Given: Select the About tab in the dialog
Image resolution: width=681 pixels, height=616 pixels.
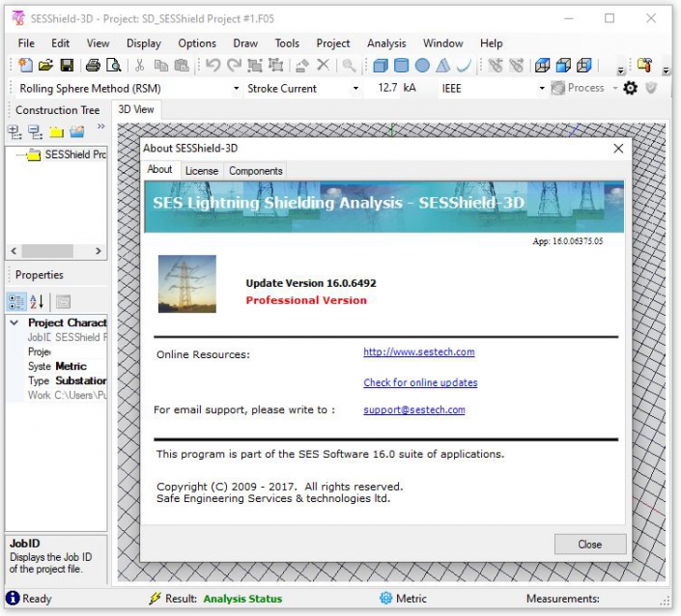Looking at the screenshot, I should (x=159, y=169).
